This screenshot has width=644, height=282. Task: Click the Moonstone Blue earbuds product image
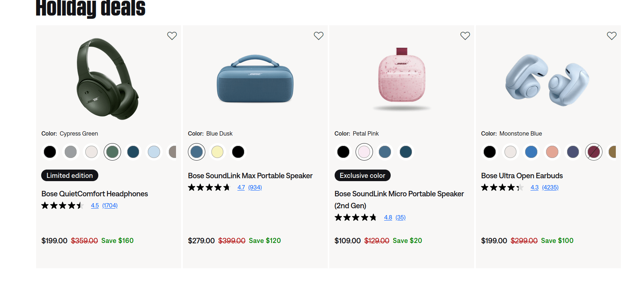pos(548,80)
